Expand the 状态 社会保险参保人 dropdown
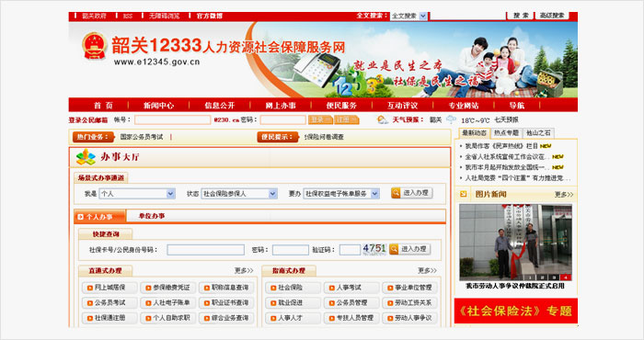The height and width of the screenshot is (340, 644). coord(239,194)
